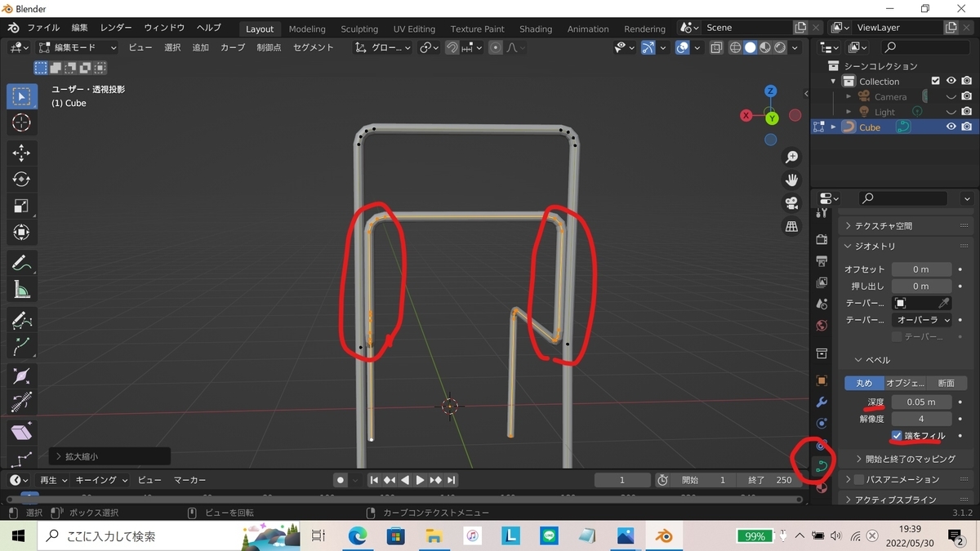Open transform orientation グロー dropdown
Screen dimensions: 980x551
pyautogui.click(x=383, y=47)
